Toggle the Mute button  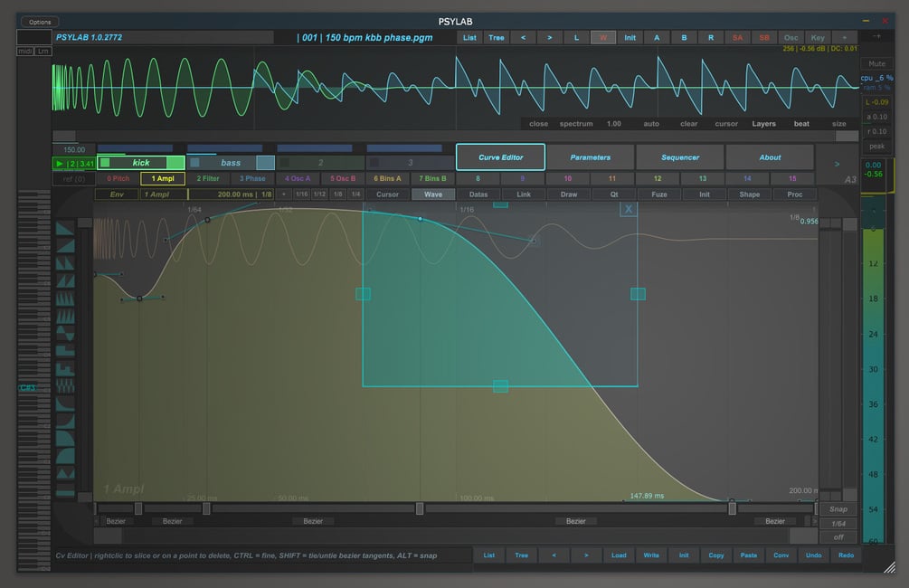[x=876, y=64]
